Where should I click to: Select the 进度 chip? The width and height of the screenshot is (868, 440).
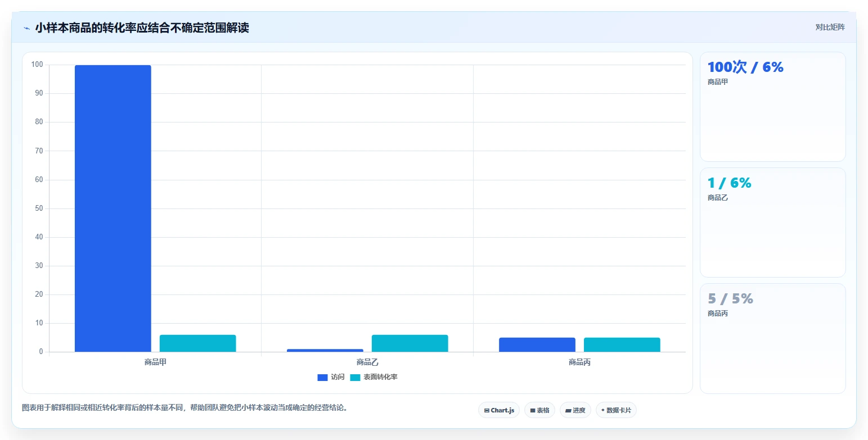(575, 410)
